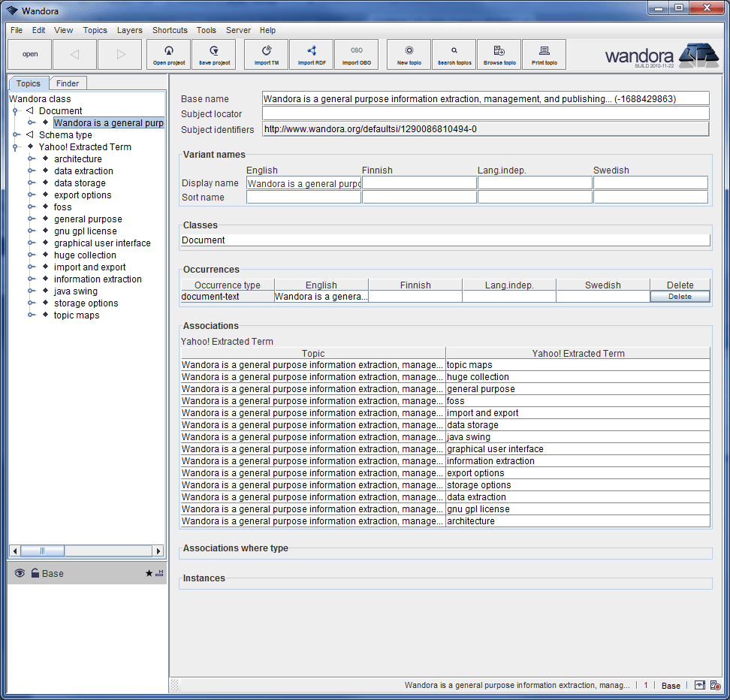Click the open button below the File menu
Image resolution: width=730 pixels, height=700 pixels.
tap(29, 54)
